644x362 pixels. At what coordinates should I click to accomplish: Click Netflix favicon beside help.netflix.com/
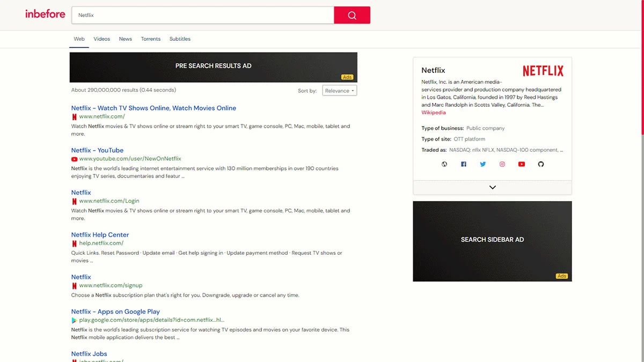click(75, 243)
